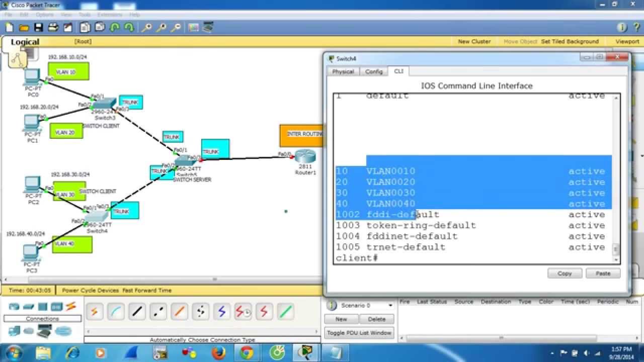Click the INTER ROUTING orange label
Image resolution: width=644 pixels, height=362 pixels.
tap(301, 135)
